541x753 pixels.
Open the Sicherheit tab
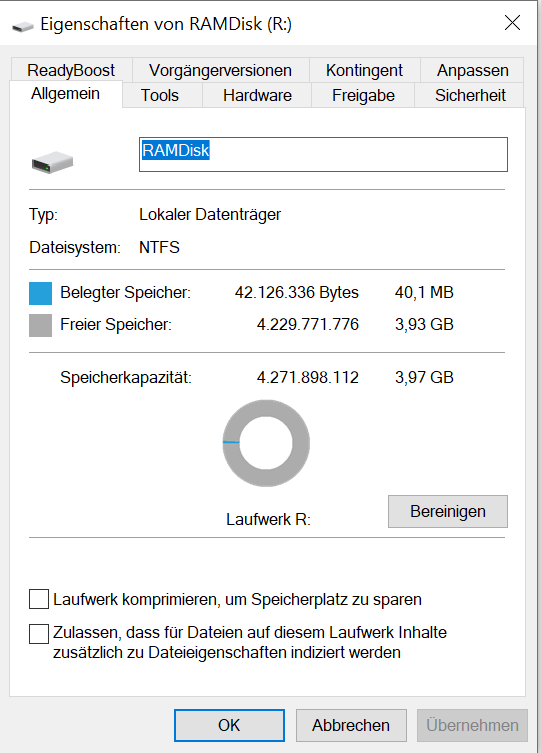pyautogui.click(x=470, y=95)
